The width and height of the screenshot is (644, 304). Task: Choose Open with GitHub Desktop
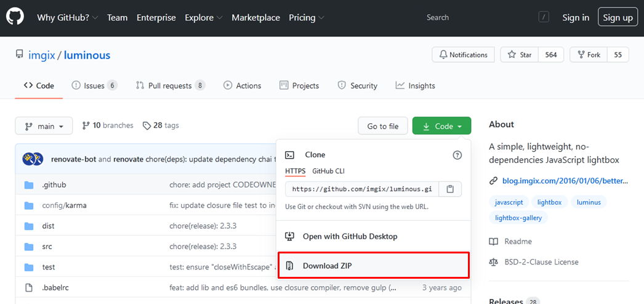tap(374, 237)
